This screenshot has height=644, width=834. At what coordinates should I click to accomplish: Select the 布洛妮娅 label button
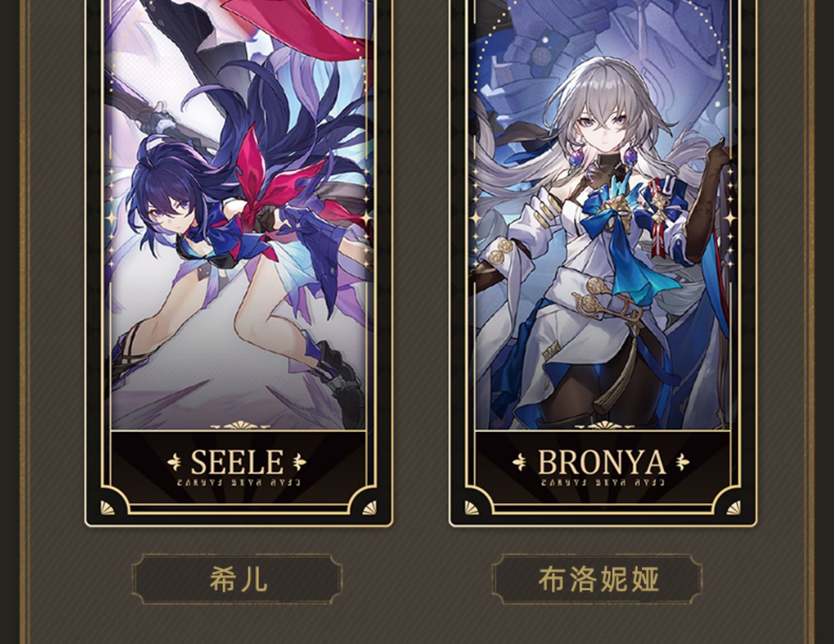click(x=598, y=579)
